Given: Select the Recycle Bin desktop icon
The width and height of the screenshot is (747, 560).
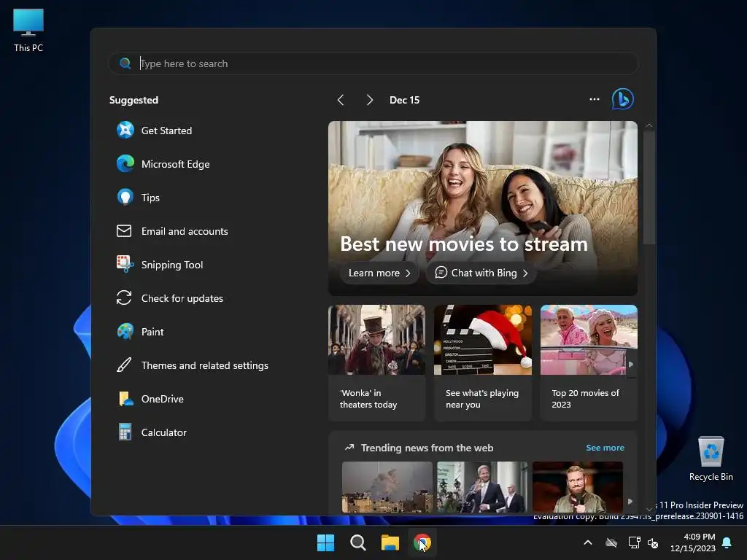Looking at the screenshot, I should click(x=711, y=459).
